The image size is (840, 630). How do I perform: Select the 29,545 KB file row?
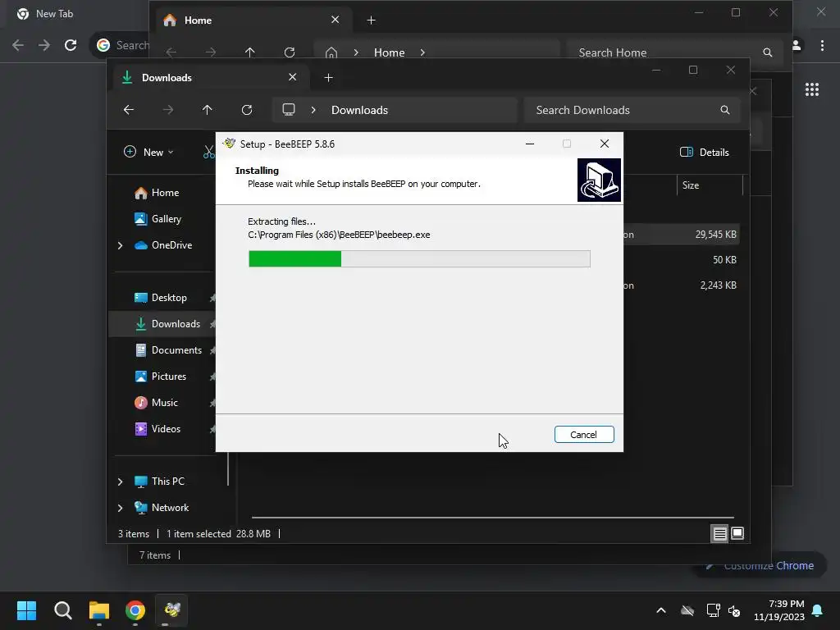681,235
